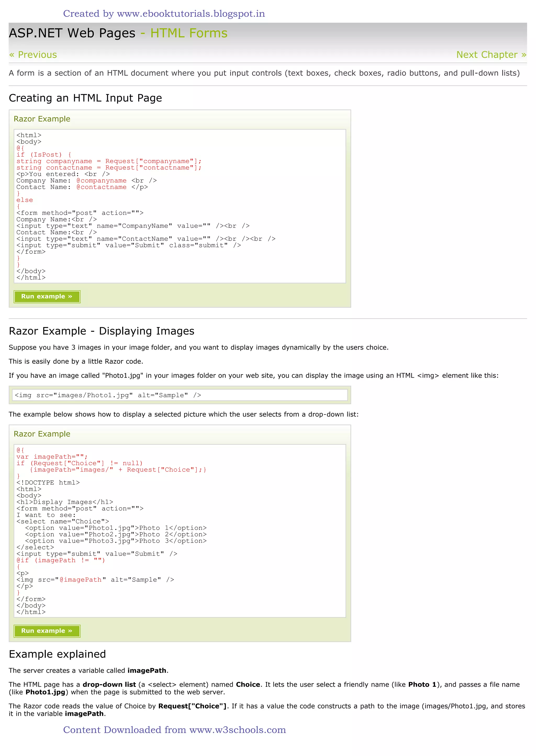Image resolution: width=536 pixels, height=756 pixels.
Task: Click the line string contactname = Request["contactname"];
Action: pos(109,167)
